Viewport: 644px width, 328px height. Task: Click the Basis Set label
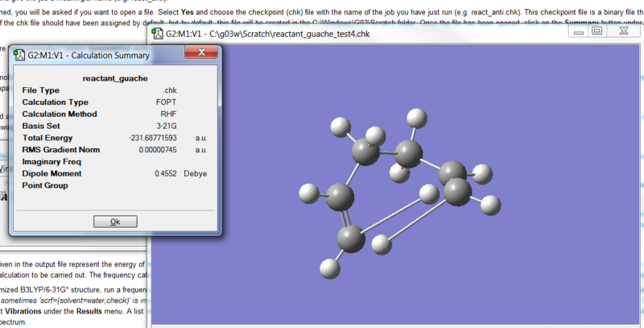pos(41,127)
